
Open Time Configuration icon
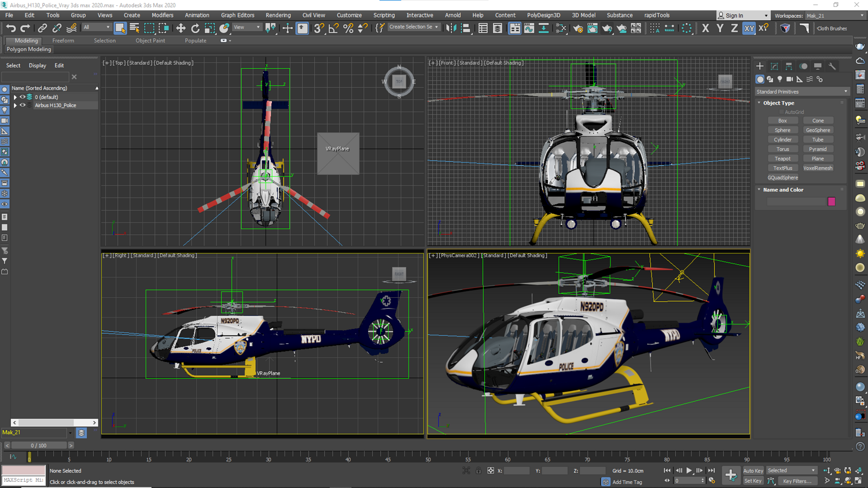click(712, 480)
